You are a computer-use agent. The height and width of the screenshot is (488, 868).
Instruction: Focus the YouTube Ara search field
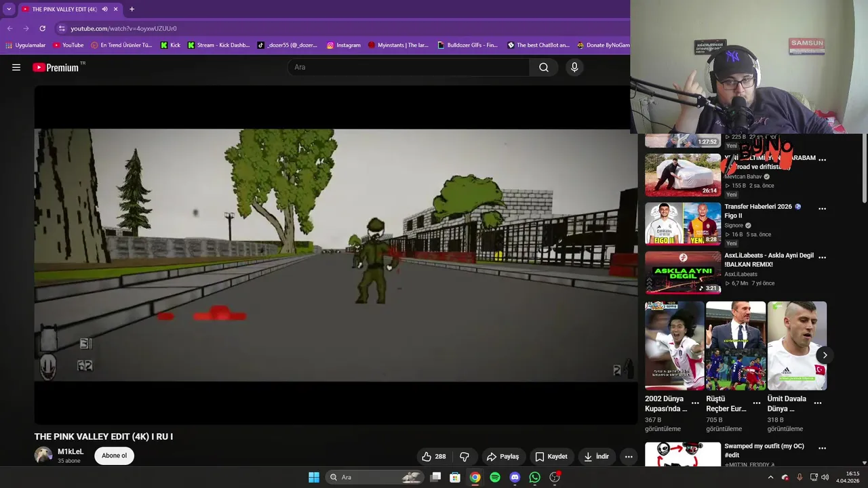point(409,67)
